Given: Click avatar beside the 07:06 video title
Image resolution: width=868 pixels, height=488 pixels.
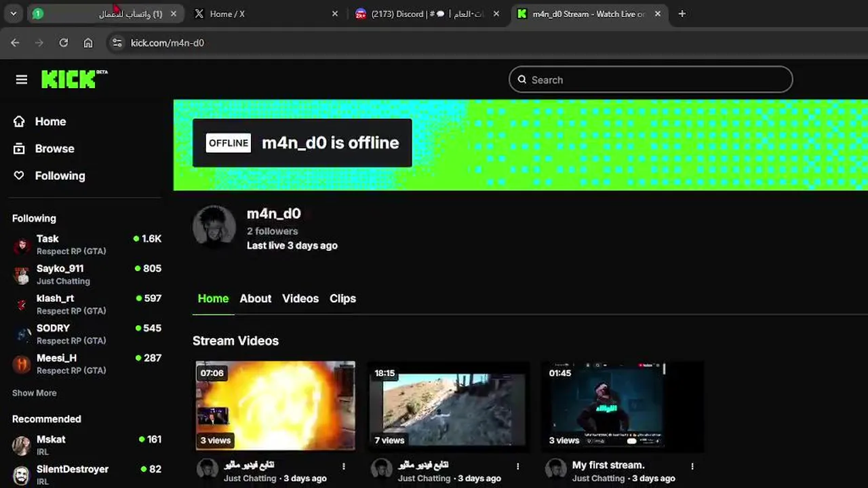Looking at the screenshot, I should point(208,469).
